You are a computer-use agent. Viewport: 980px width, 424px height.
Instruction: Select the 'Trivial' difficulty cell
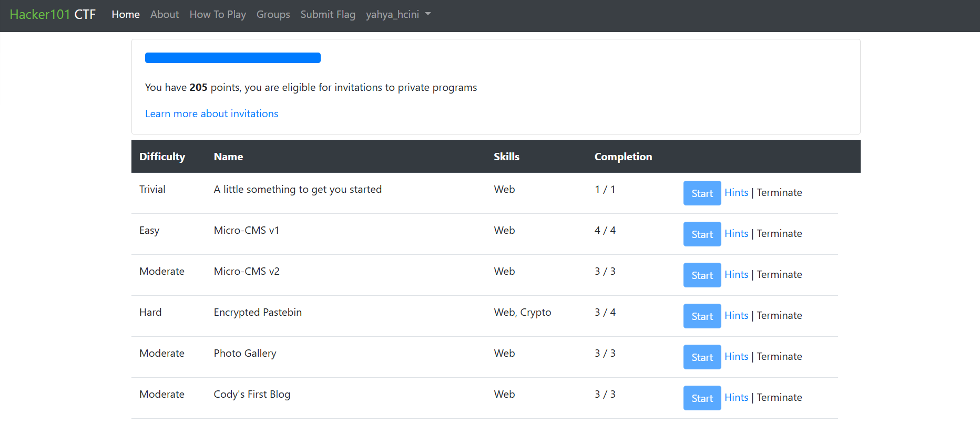coord(152,189)
